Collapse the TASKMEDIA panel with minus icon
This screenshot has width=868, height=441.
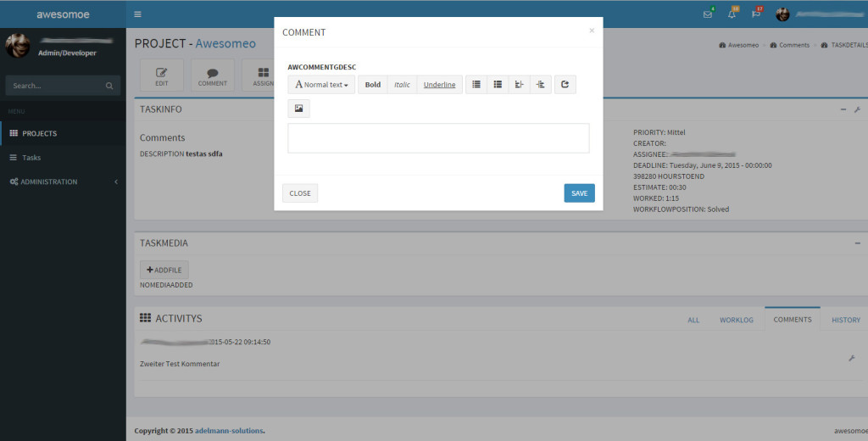coord(858,243)
